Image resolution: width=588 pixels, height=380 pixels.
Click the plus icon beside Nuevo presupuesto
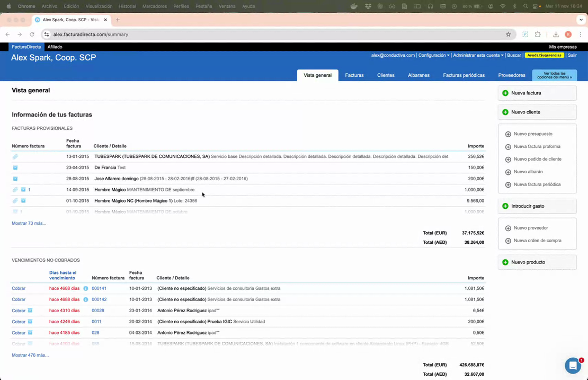[508, 134]
